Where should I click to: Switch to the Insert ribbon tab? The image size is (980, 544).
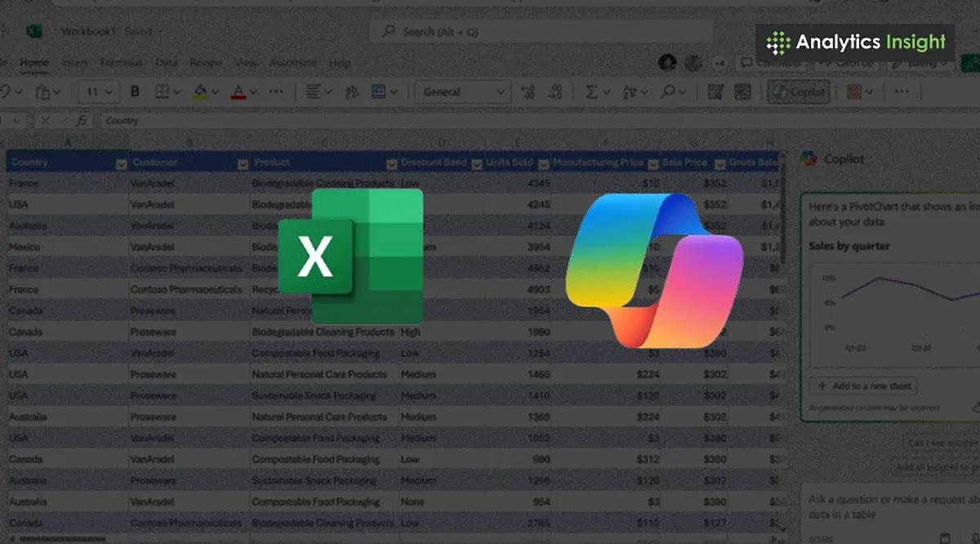tap(74, 62)
